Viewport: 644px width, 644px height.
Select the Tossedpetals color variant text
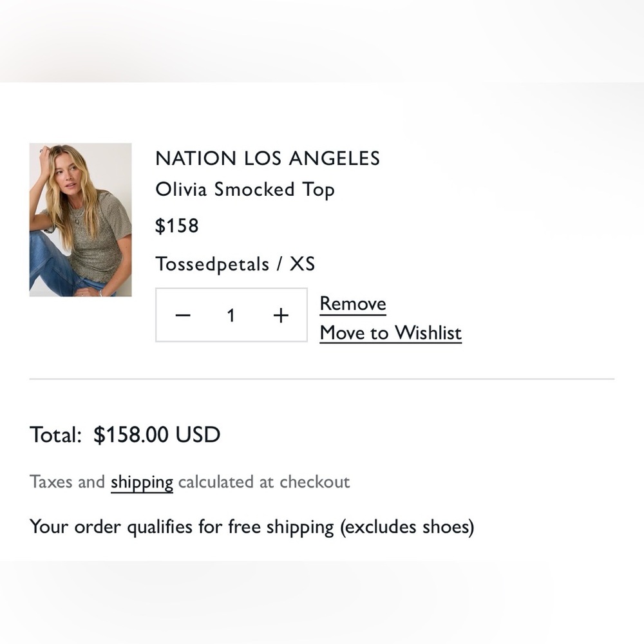pyautogui.click(x=213, y=264)
